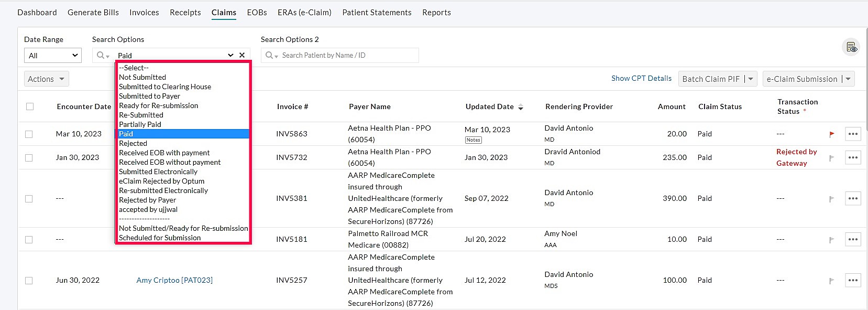Viewport: 868px width, 310px height.
Task: Clear the Paid search filter with X
Action: (242, 55)
